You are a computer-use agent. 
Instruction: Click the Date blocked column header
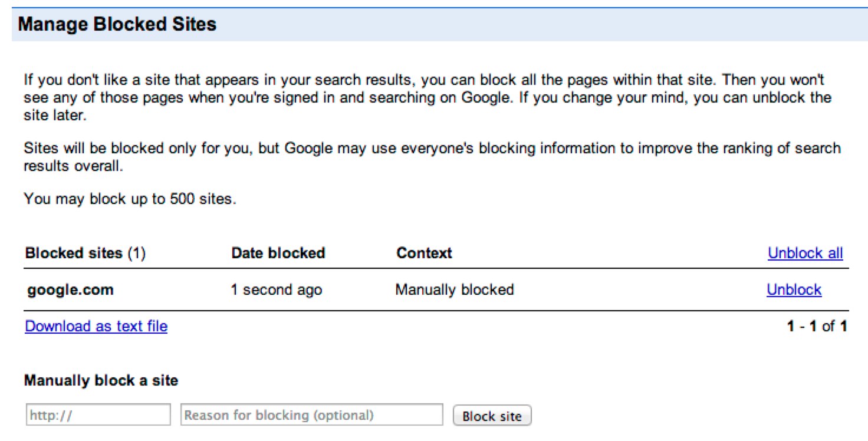coord(278,253)
